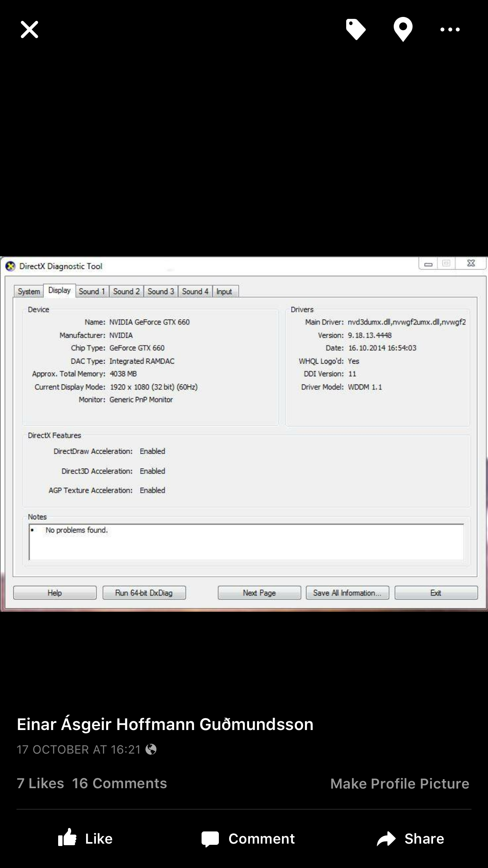The image size is (488, 868).
Task: Click the DirectX Diagnostic Tool title icon
Action: coord(10,267)
